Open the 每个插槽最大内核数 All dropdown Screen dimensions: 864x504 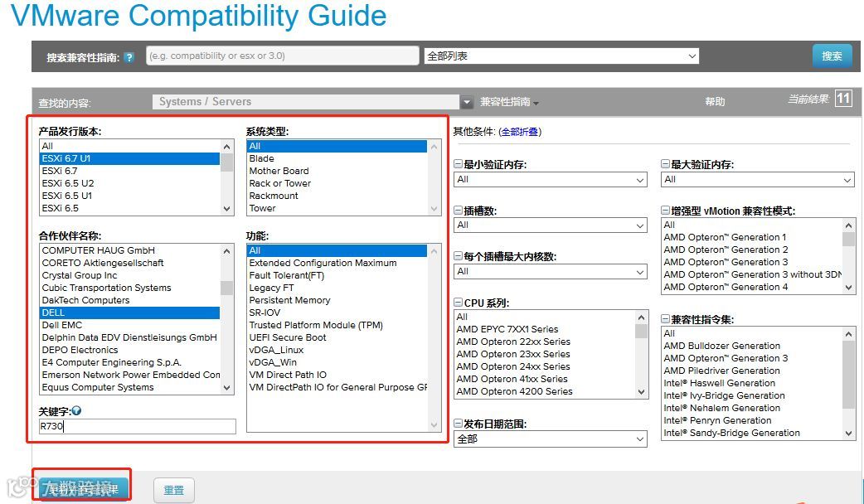[x=551, y=272]
